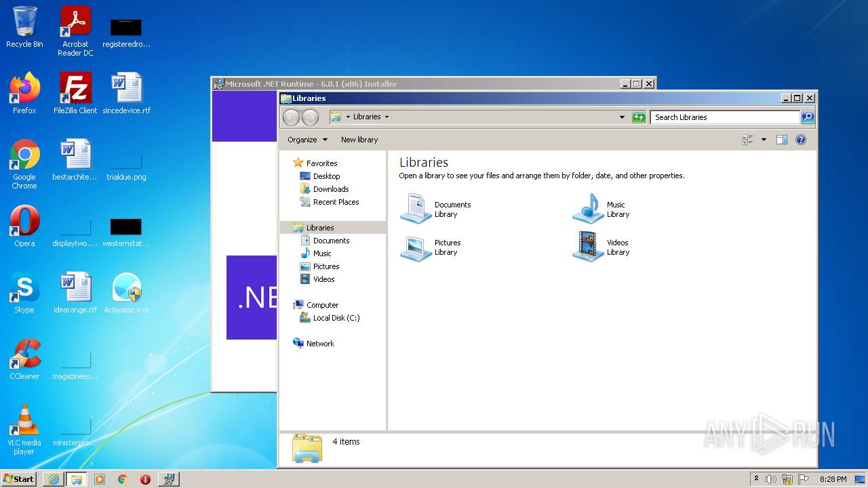Click the volume speaker tray icon
This screenshot has height=488, width=868.
click(771, 479)
